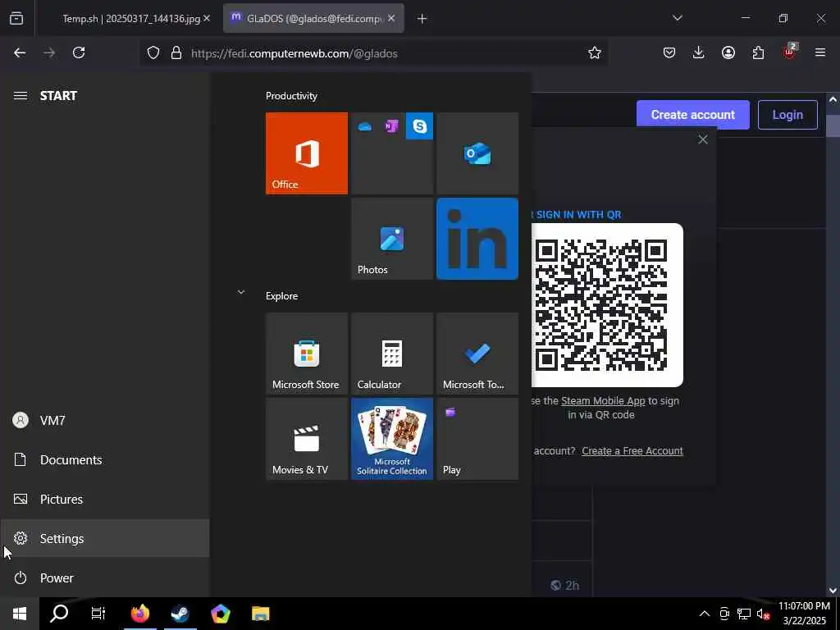
Task: Collapse the Start menu hamburger button
Action: pyautogui.click(x=21, y=96)
